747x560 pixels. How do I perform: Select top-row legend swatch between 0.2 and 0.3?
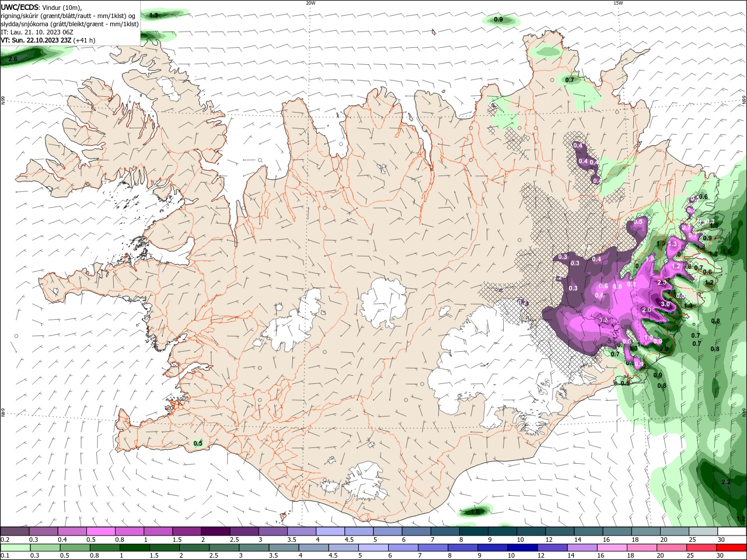coord(15,531)
